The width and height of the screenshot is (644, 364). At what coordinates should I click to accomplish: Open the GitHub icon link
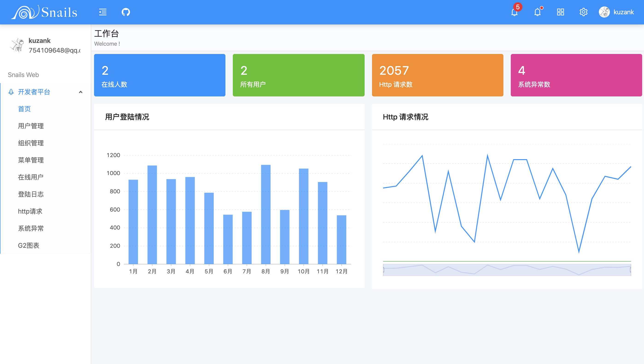point(126,12)
